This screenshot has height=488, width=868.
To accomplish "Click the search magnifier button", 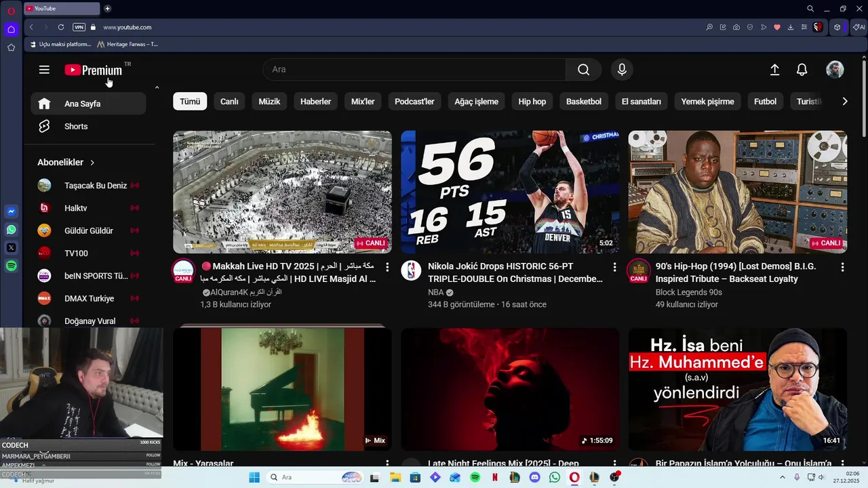I will (x=583, y=69).
